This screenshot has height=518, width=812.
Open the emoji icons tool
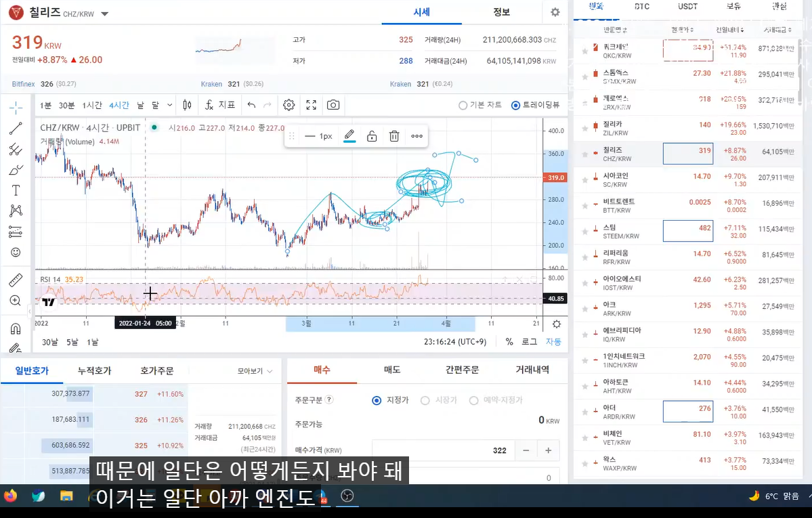[16, 253]
